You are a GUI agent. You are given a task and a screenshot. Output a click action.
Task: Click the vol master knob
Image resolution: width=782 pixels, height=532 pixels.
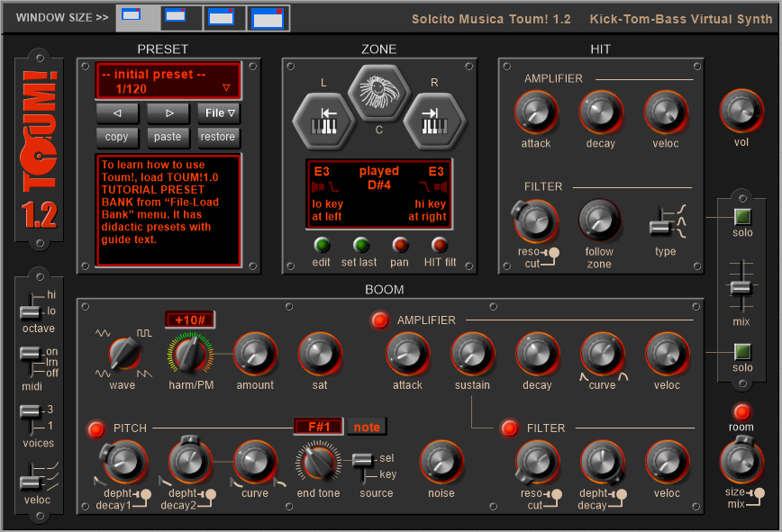pos(741,111)
